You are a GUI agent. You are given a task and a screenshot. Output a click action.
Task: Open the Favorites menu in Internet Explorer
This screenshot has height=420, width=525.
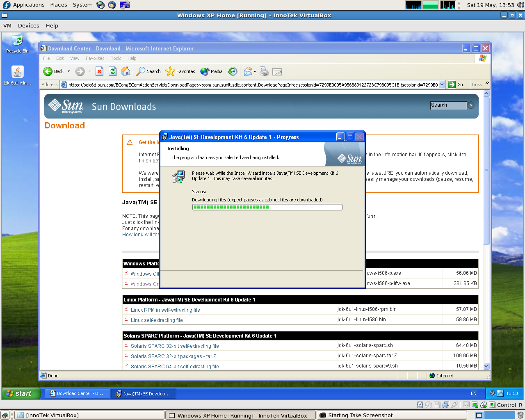95,58
